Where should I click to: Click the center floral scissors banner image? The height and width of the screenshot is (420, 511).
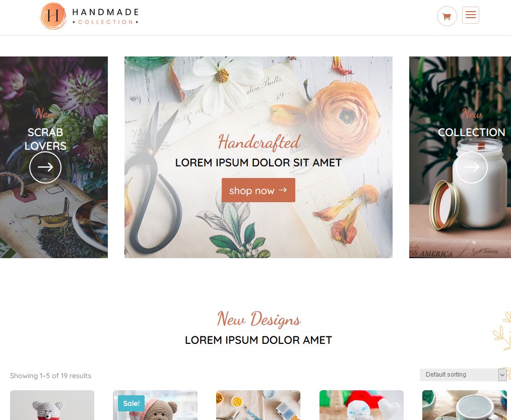[259, 157]
